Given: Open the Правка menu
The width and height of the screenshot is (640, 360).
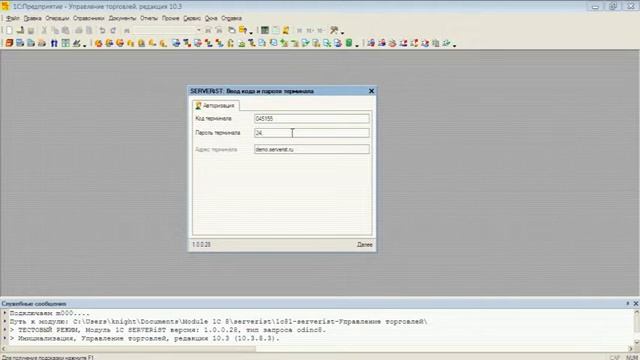Looking at the screenshot, I should tap(32, 18).
